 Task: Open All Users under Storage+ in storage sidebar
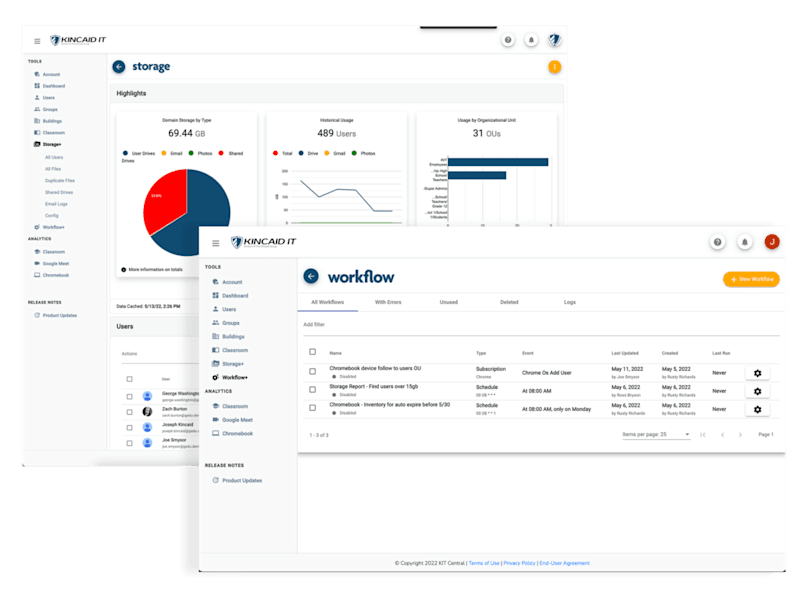[x=54, y=157]
